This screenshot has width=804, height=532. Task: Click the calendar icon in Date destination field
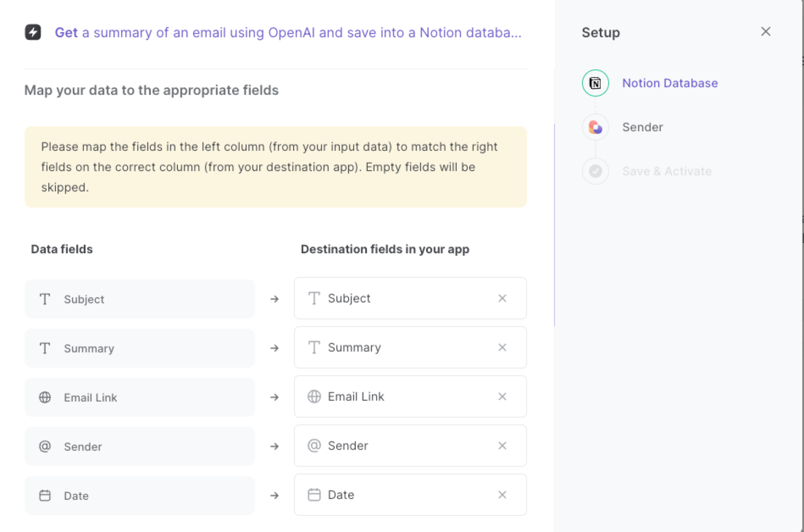pos(314,494)
